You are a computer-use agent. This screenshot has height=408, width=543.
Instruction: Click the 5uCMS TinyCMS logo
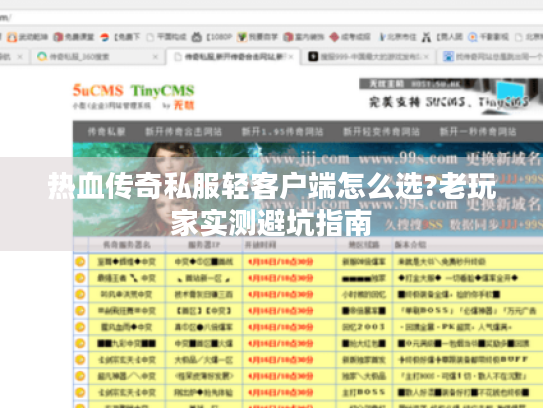pos(133,96)
